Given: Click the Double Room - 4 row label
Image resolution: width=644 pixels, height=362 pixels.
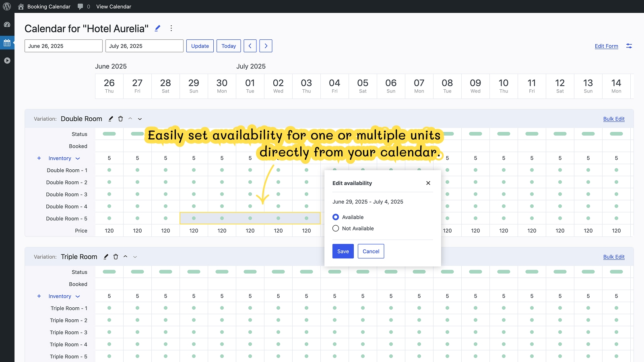Looking at the screenshot, I should 67,206.
